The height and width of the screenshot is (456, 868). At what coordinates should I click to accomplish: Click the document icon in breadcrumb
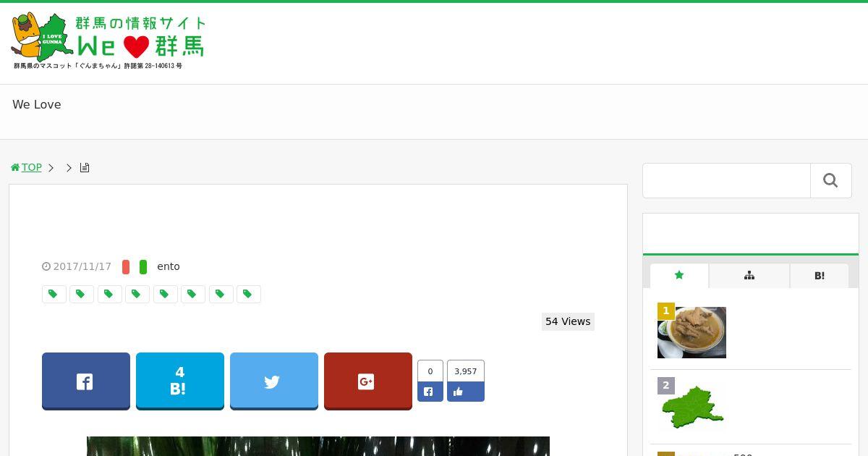(85, 168)
